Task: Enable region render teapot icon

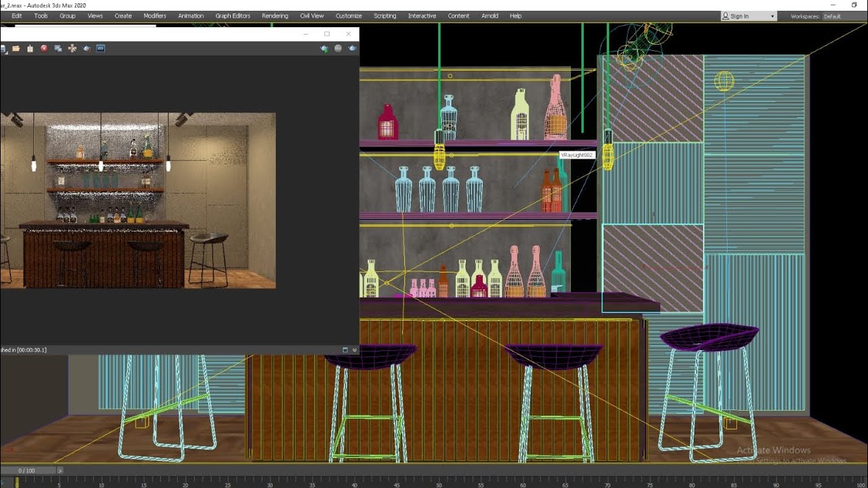Action: [87, 49]
